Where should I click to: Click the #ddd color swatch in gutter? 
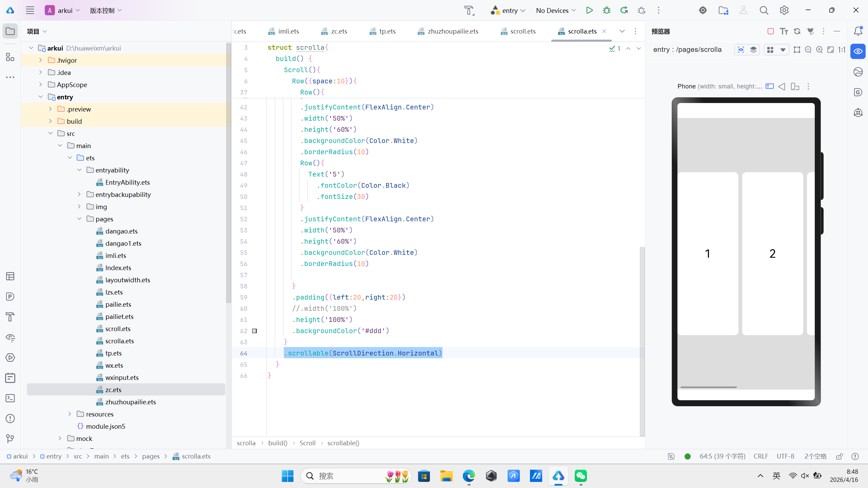(x=254, y=331)
